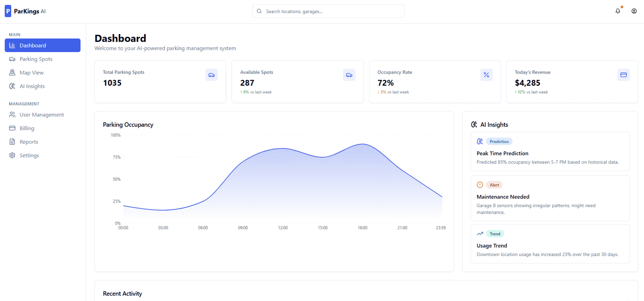Click the MANAGEMENT section label
644x301 pixels.
24,104
